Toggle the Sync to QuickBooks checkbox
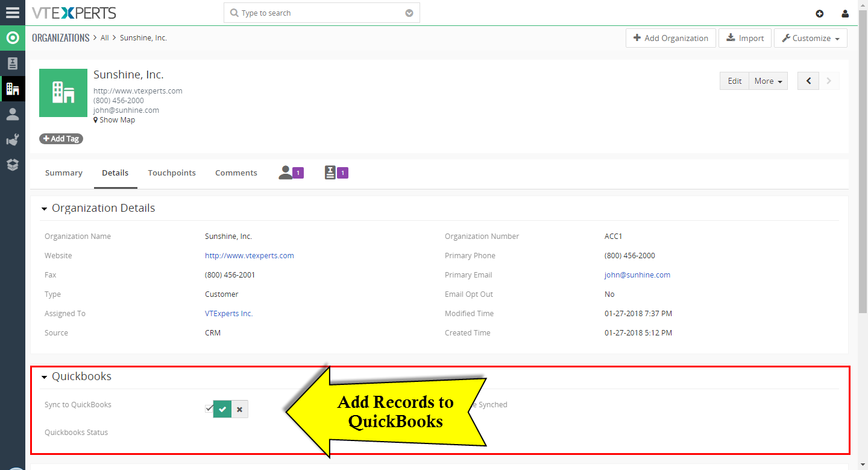The width and height of the screenshot is (868, 470). (209, 408)
